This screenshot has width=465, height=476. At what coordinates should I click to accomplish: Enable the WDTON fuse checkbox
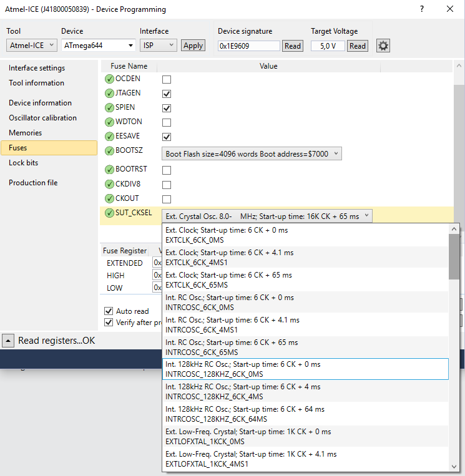[x=167, y=122]
